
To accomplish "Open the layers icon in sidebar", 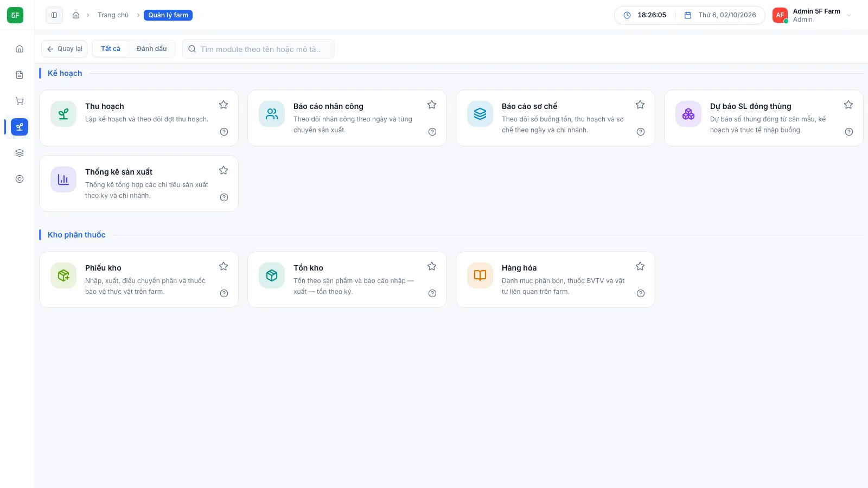I will tap(20, 153).
